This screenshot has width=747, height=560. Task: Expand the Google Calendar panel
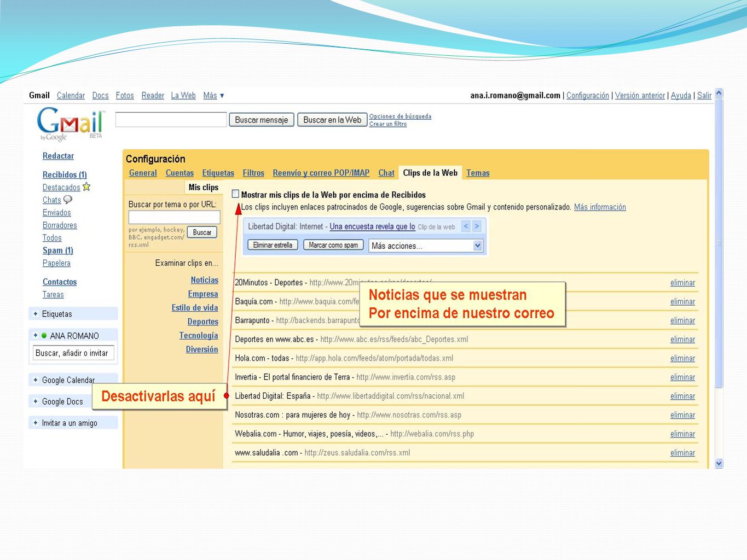36,380
